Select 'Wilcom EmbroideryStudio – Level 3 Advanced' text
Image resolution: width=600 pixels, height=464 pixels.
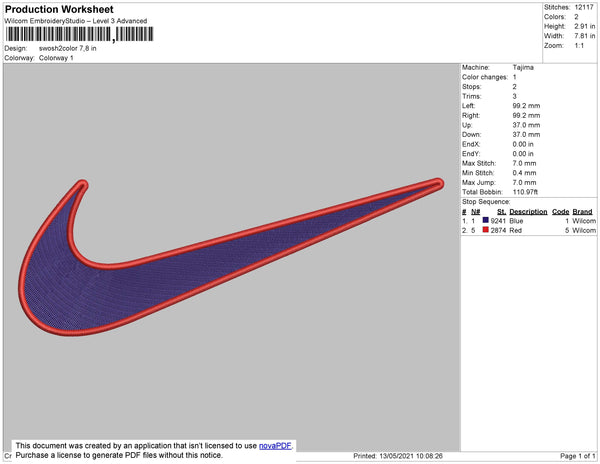(x=76, y=21)
